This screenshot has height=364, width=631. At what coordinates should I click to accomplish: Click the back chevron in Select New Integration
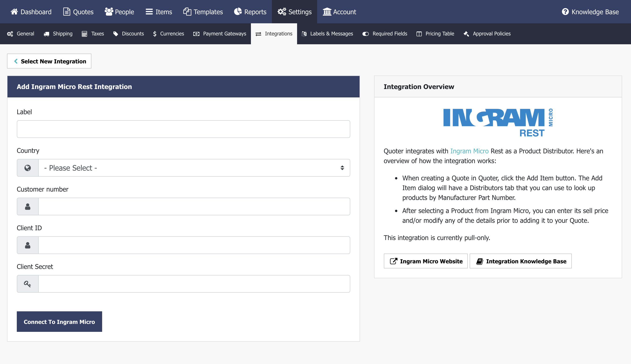(x=16, y=61)
